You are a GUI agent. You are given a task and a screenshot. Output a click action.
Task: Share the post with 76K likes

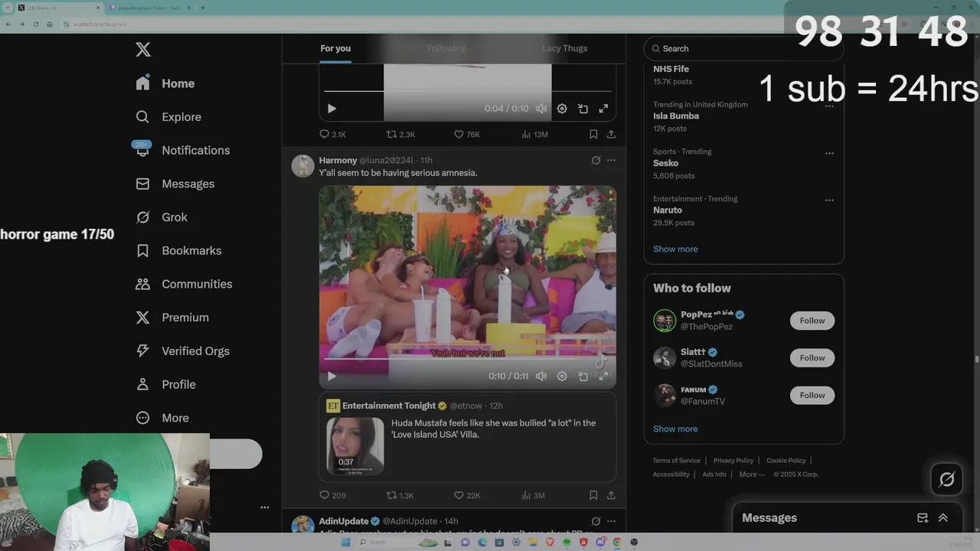coord(611,134)
